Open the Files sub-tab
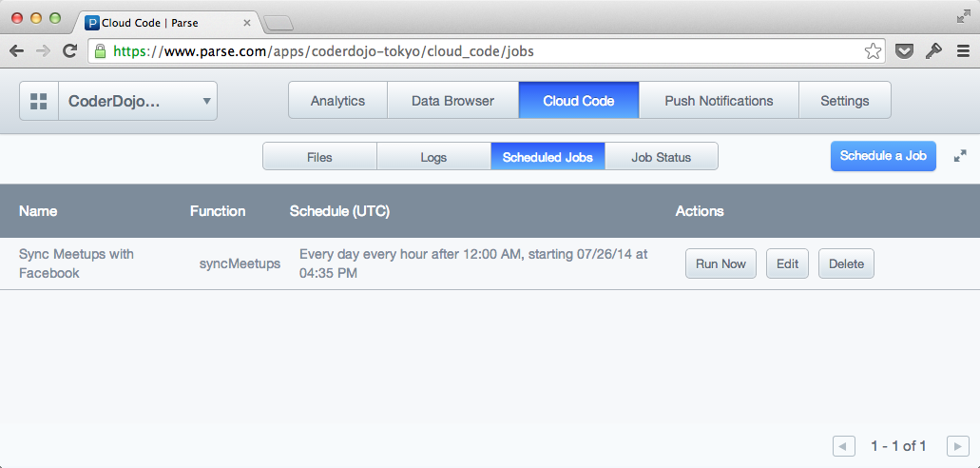 click(319, 156)
